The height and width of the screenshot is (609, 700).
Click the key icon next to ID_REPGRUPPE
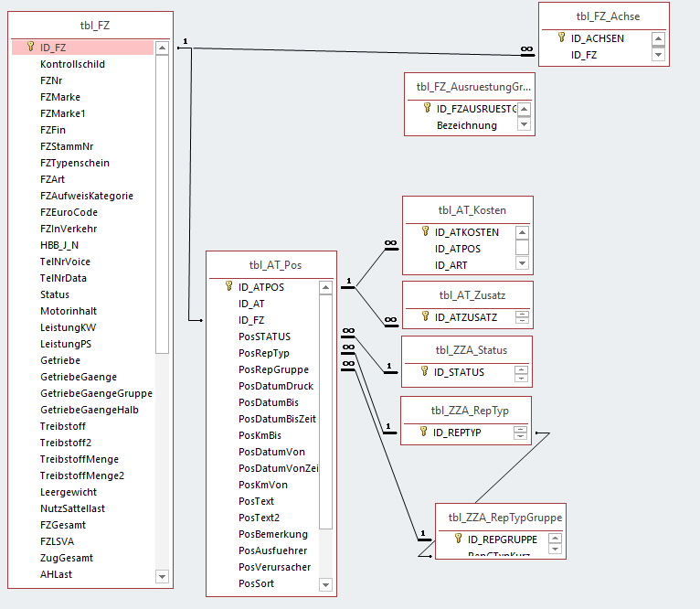point(458,539)
